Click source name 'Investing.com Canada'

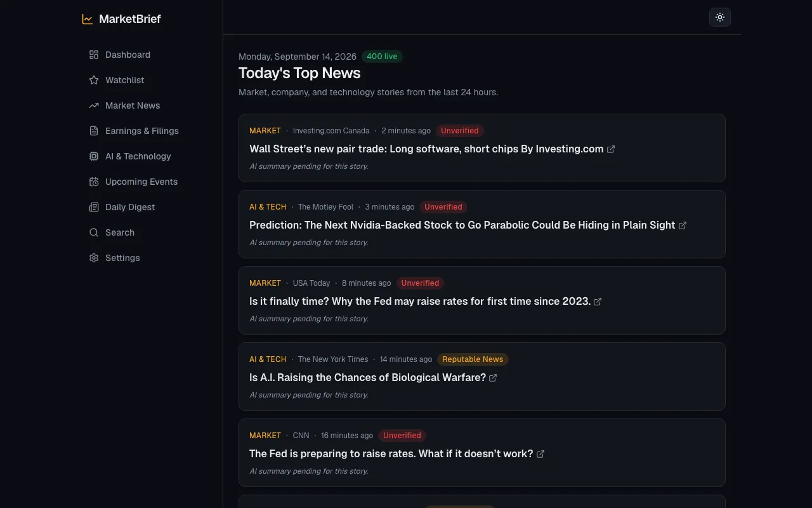point(331,131)
